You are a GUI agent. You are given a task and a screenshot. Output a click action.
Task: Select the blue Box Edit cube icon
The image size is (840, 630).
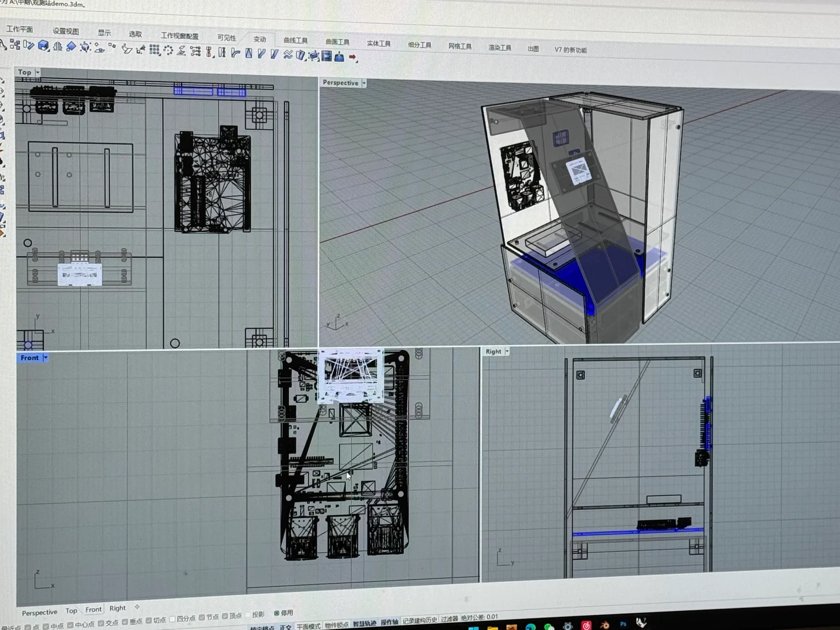(x=43, y=46)
